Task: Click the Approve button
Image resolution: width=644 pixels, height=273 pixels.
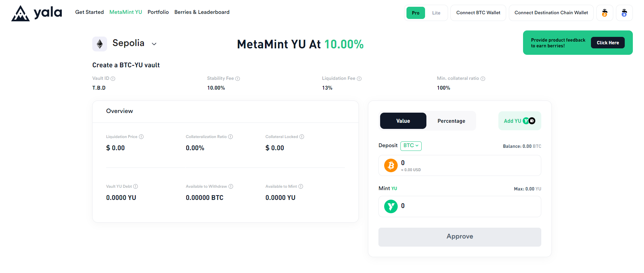Action: tap(460, 237)
